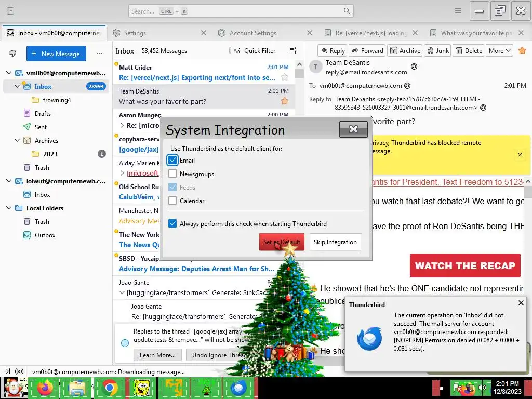Compose a New Message

coord(56,54)
